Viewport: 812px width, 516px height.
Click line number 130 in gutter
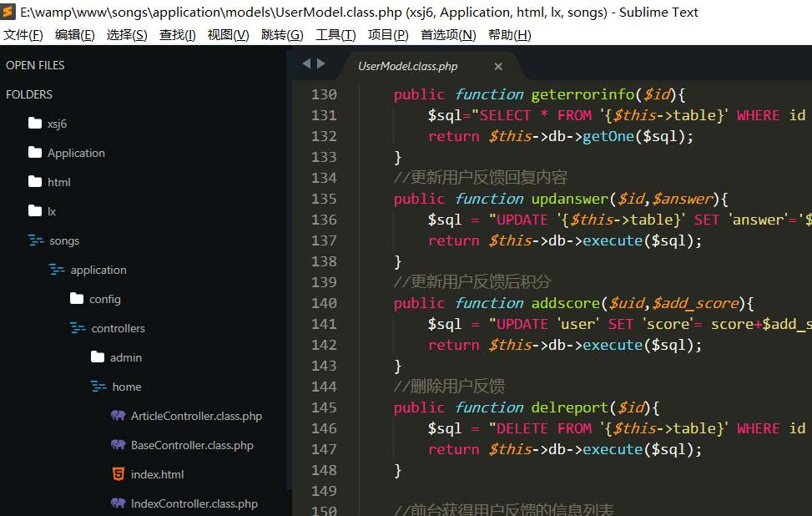(324, 94)
